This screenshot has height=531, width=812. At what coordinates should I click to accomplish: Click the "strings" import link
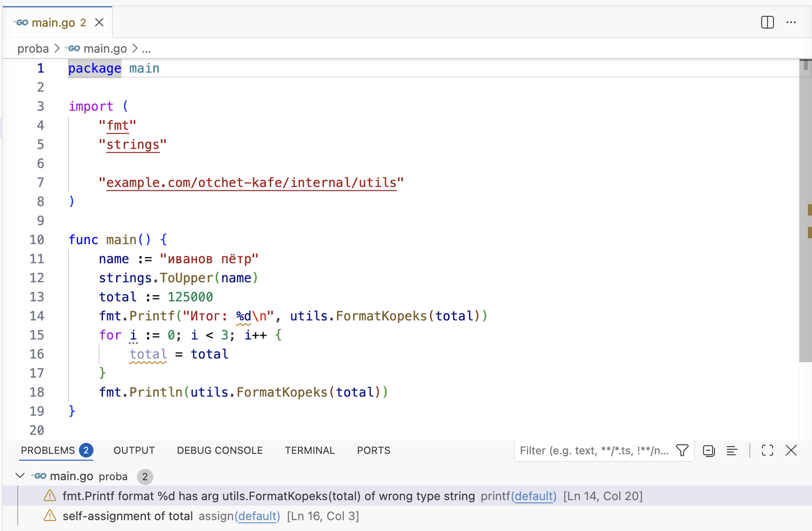132,145
